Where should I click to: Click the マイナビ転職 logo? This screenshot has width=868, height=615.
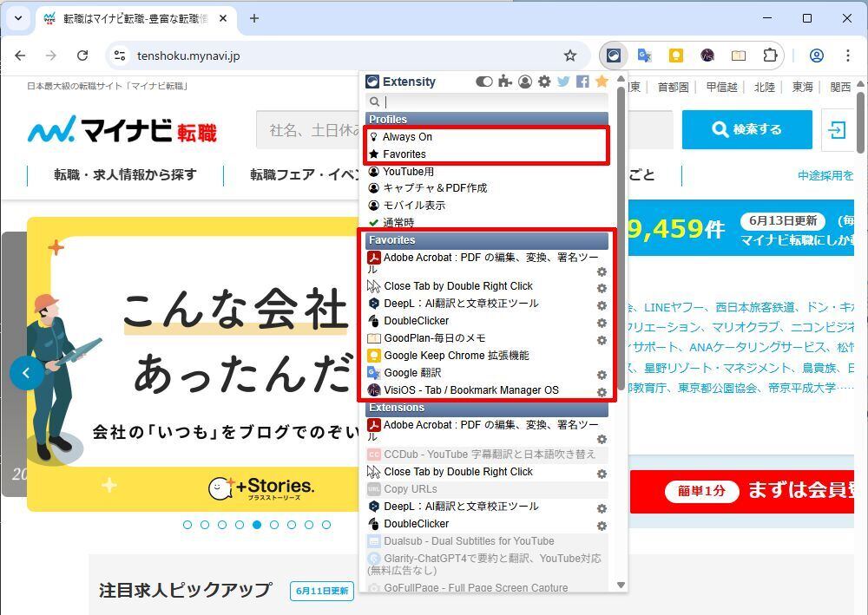coord(122,129)
